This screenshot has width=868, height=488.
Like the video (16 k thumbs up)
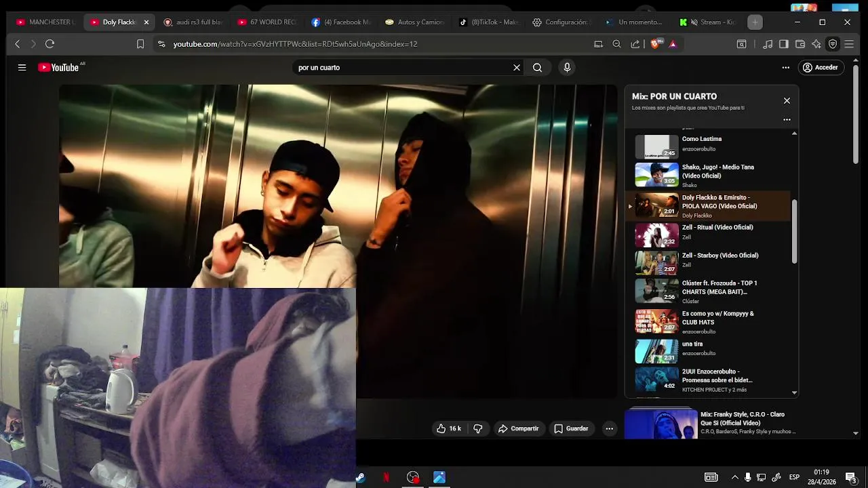click(449, 428)
